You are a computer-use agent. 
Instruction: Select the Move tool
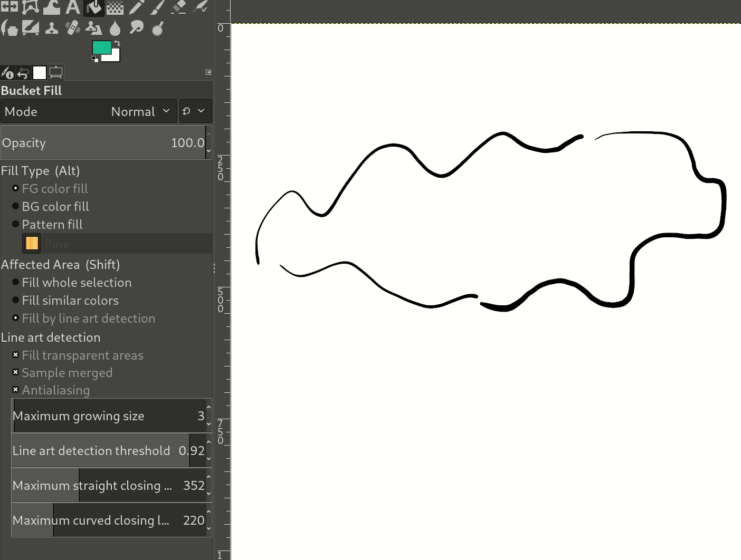[9, 7]
